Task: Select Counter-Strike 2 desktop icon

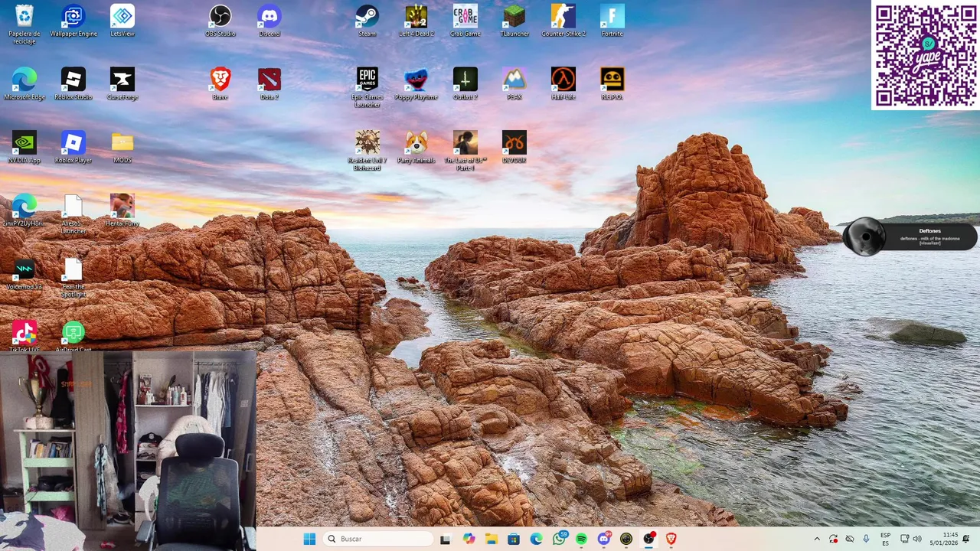Action: point(563,21)
